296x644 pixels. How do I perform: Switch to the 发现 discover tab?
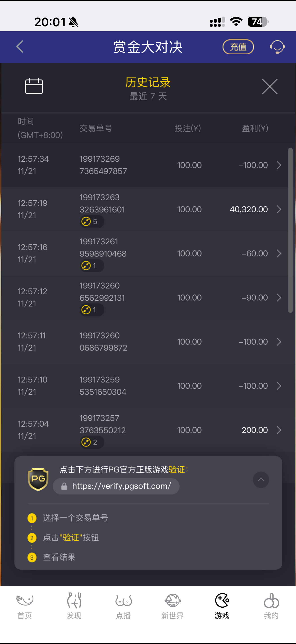[74, 605]
